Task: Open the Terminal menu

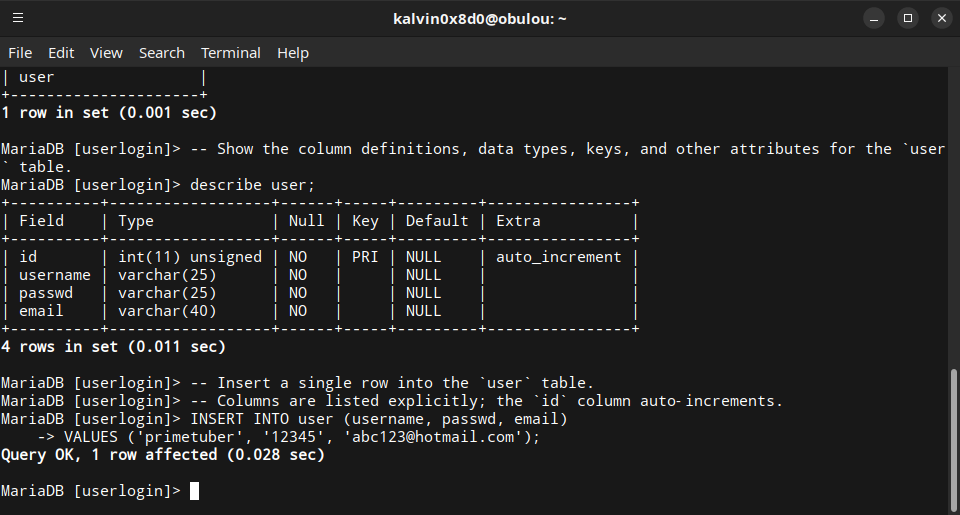Action: point(230,53)
